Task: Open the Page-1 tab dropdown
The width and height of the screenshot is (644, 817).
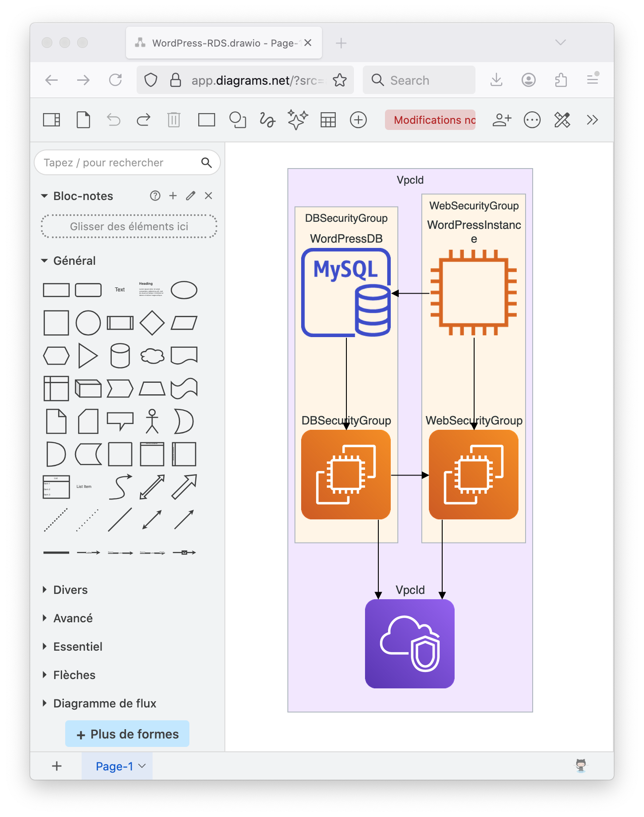Action: pos(142,766)
